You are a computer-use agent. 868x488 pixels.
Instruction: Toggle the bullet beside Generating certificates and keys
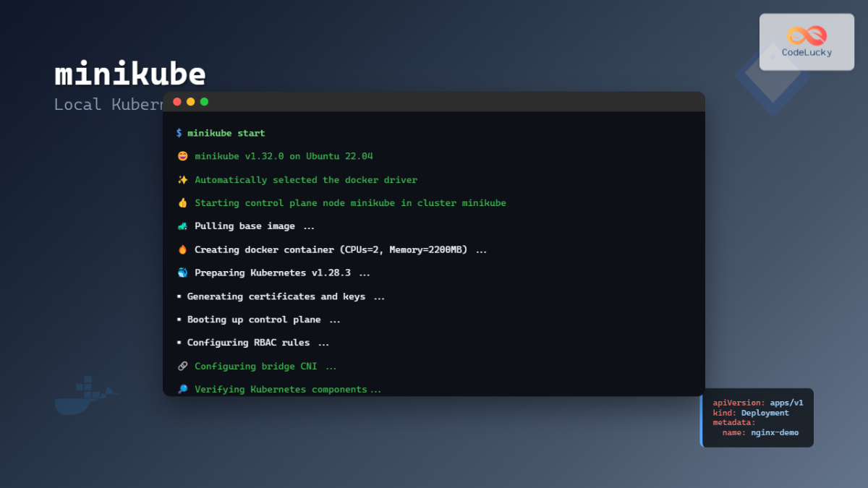[178, 296]
